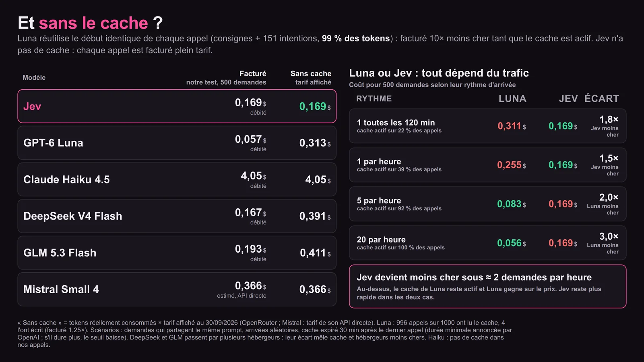Select the "20 par heure" rhythm label

coord(381,240)
